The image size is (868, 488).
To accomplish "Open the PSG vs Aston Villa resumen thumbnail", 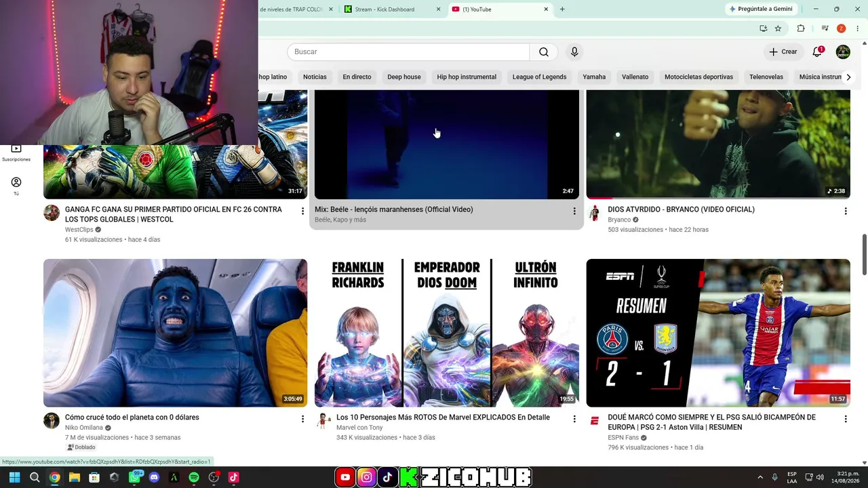I will click(718, 333).
